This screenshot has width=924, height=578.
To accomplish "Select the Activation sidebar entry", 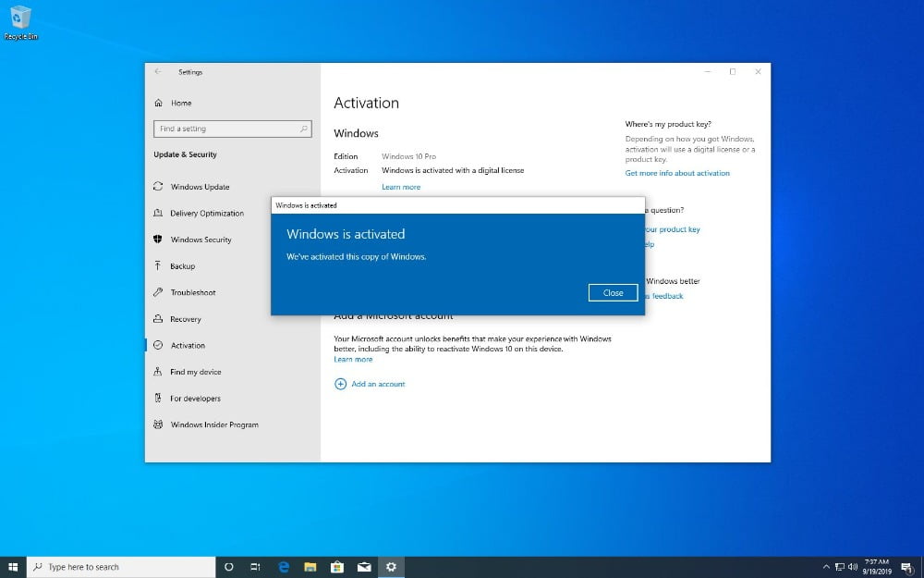I will [x=188, y=345].
